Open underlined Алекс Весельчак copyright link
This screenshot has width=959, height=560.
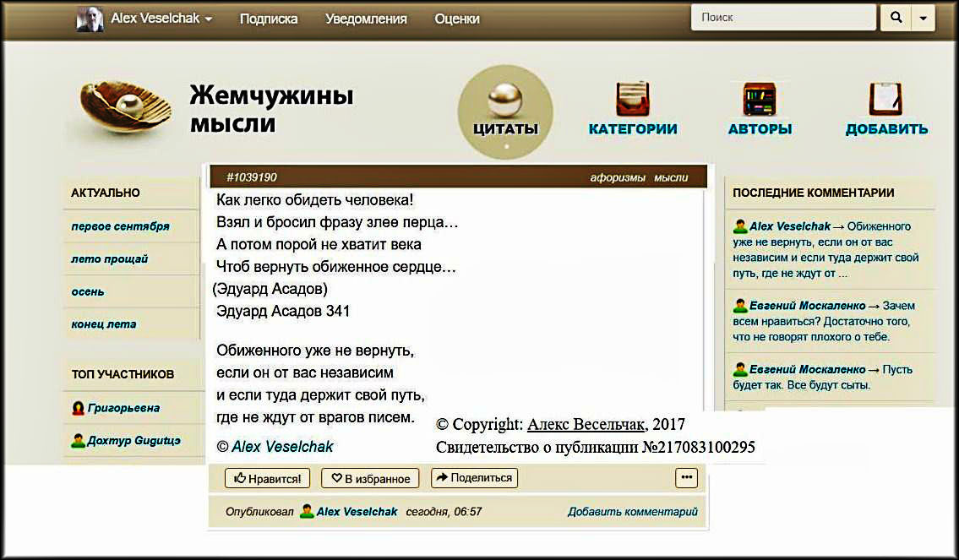pyautogui.click(x=586, y=424)
